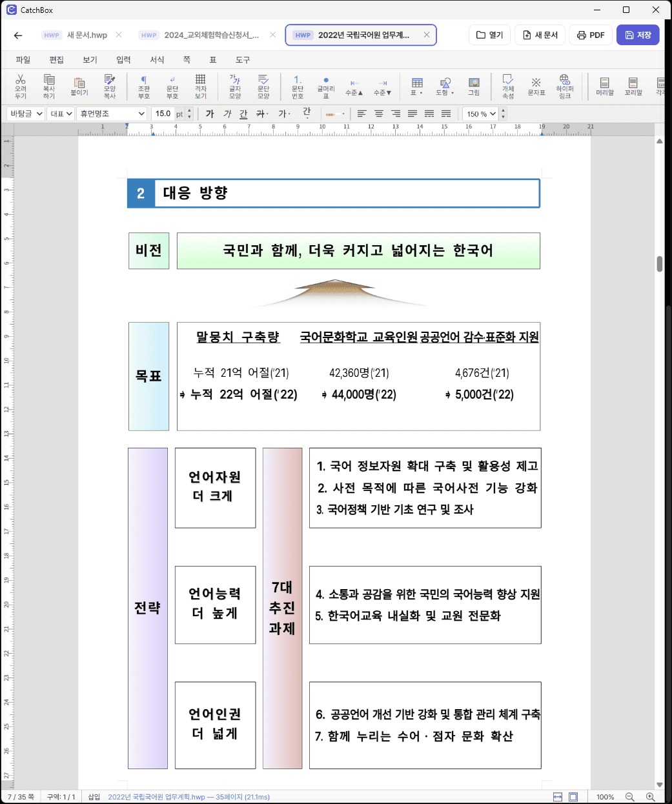Open Character shape (글자 모양) dialog
This screenshot has height=804, width=672.
[x=235, y=86]
